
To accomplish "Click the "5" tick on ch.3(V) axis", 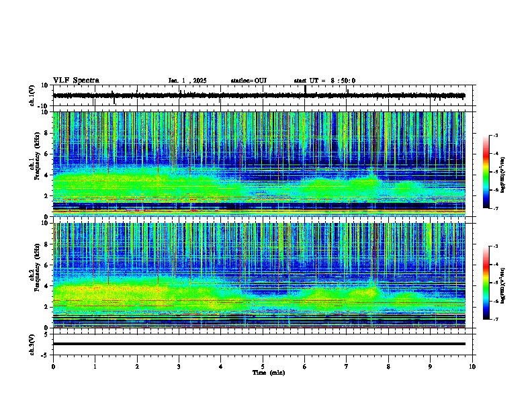I will [47, 334].
